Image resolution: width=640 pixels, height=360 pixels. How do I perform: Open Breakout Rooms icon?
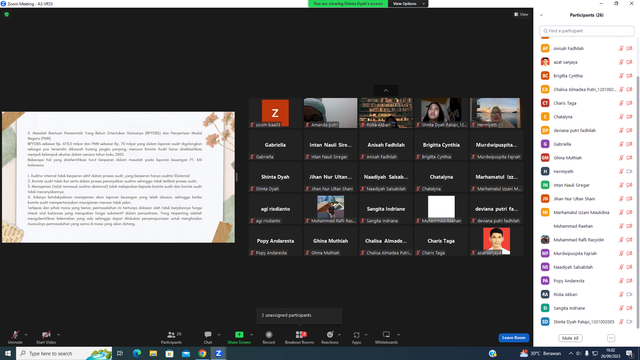pyautogui.click(x=300, y=335)
